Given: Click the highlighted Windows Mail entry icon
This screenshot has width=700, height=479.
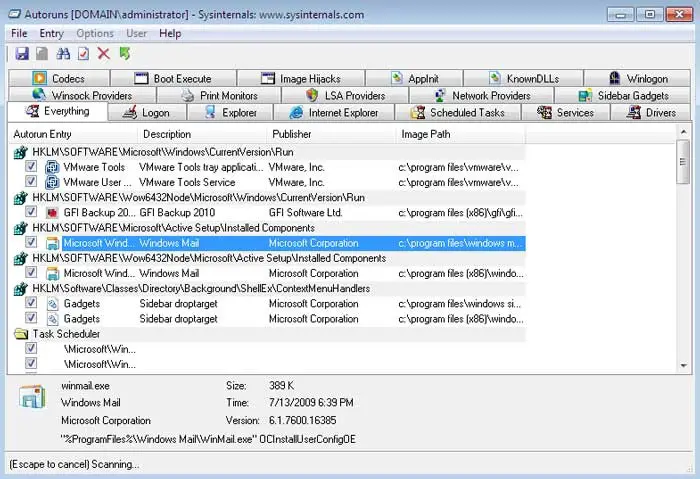Looking at the screenshot, I should point(52,243).
